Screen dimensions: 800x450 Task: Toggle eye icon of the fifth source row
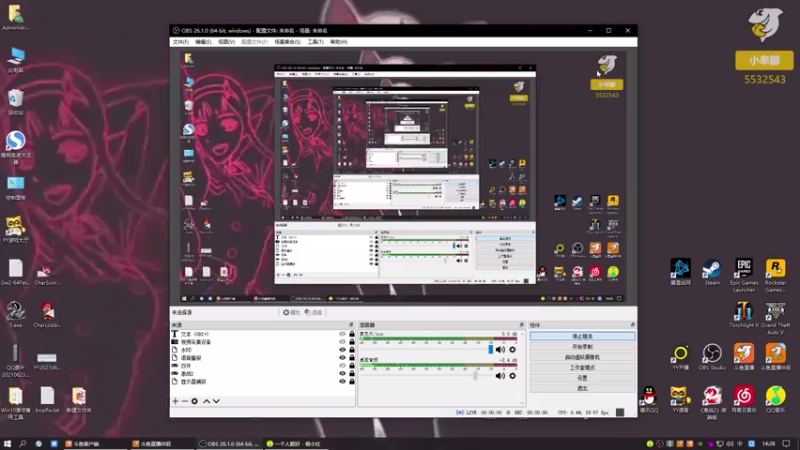(x=342, y=366)
